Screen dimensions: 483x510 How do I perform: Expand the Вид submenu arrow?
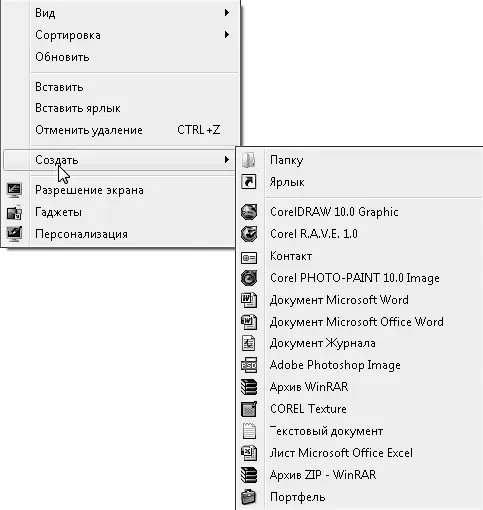(227, 13)
